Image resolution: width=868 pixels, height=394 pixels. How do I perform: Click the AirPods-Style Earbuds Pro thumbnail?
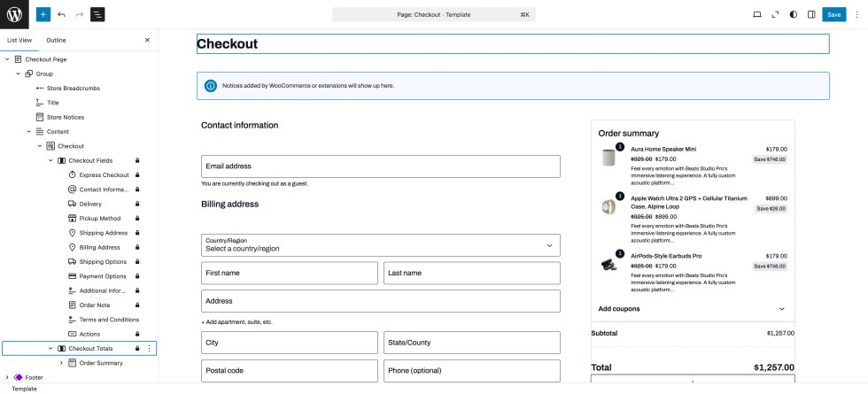coord(609,264)
